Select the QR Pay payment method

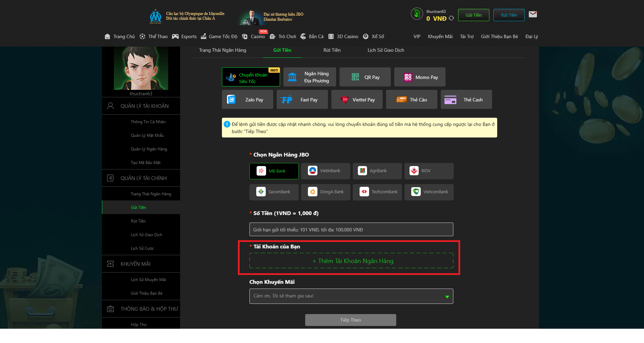pyautogui.click(x=365, y=77)
